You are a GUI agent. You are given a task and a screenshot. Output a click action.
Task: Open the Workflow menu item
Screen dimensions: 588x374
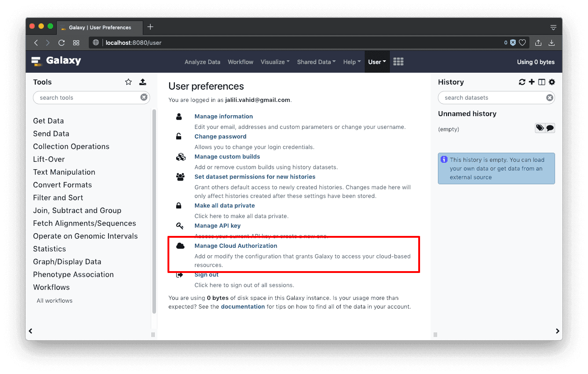(240, 62)
